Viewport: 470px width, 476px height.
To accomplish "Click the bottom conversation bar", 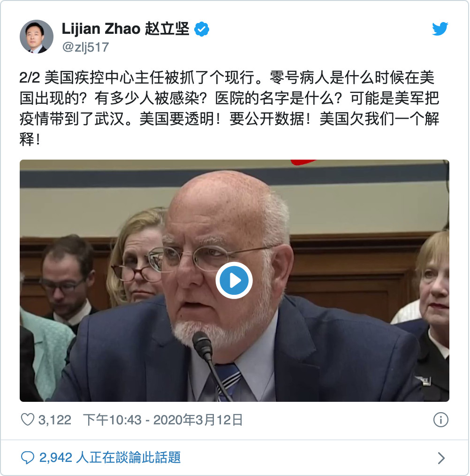I will (235, 458).
